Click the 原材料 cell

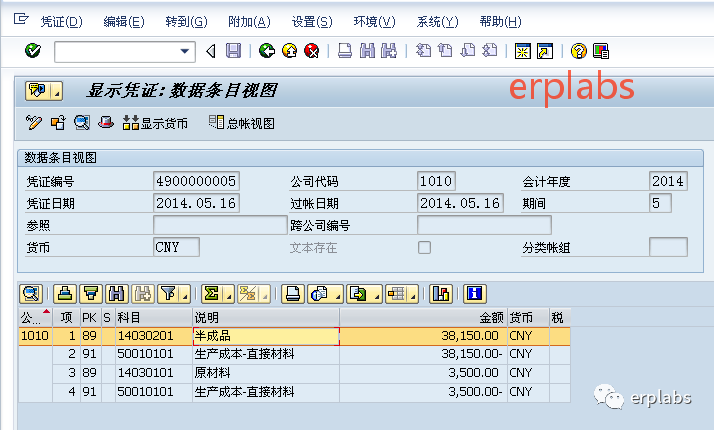(266, 373)
